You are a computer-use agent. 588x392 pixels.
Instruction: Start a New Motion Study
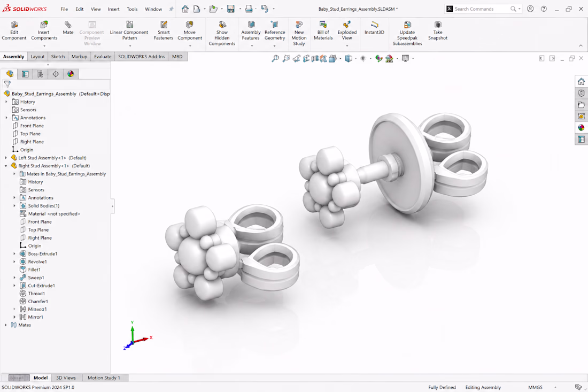299,33
